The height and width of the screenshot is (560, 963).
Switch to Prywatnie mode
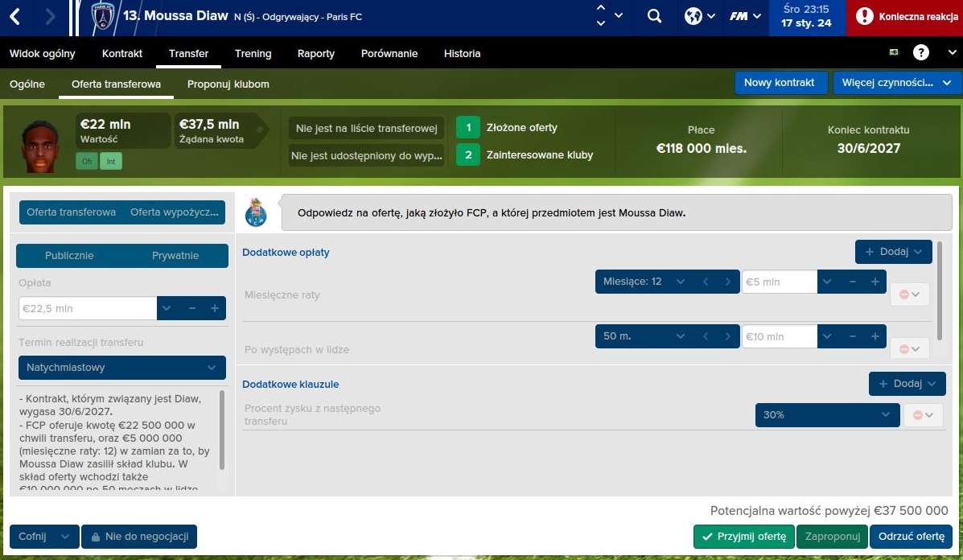click(x=175, y=256)
